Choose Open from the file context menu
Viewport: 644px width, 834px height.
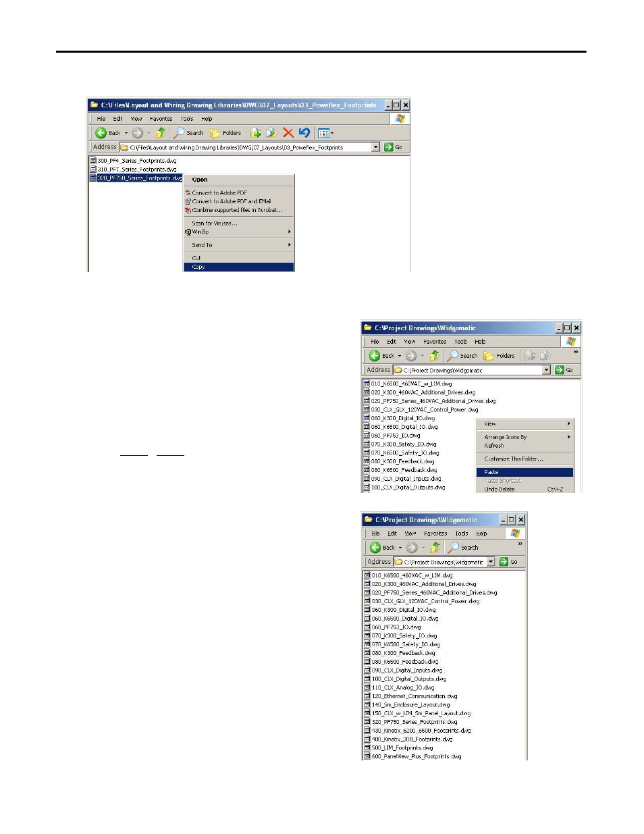239,180
